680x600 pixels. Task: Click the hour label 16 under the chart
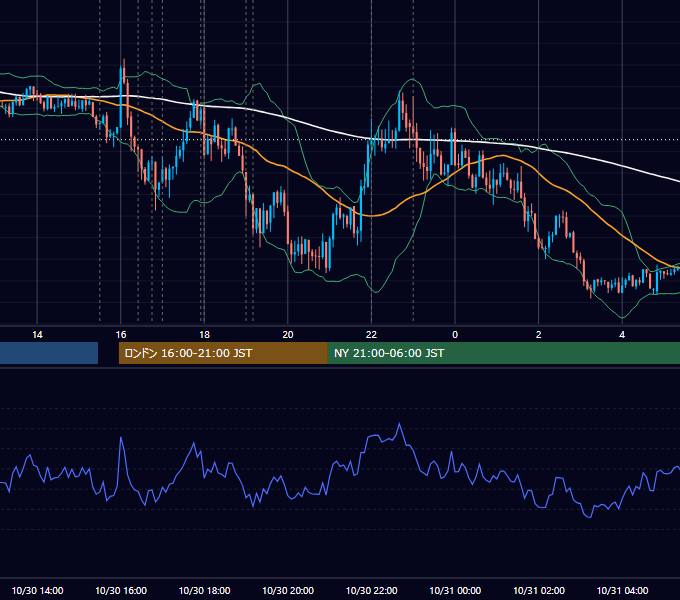pos(121,335)
